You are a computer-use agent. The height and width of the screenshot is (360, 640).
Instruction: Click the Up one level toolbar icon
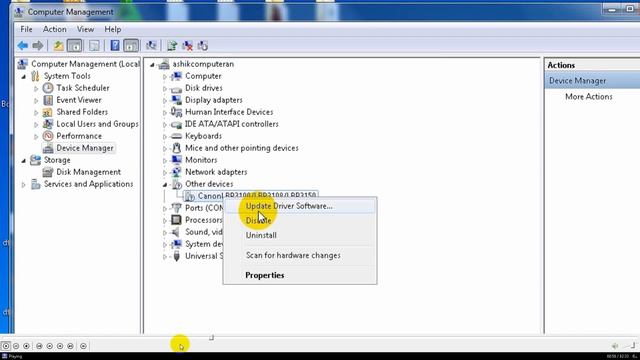(x=58, y=45)
